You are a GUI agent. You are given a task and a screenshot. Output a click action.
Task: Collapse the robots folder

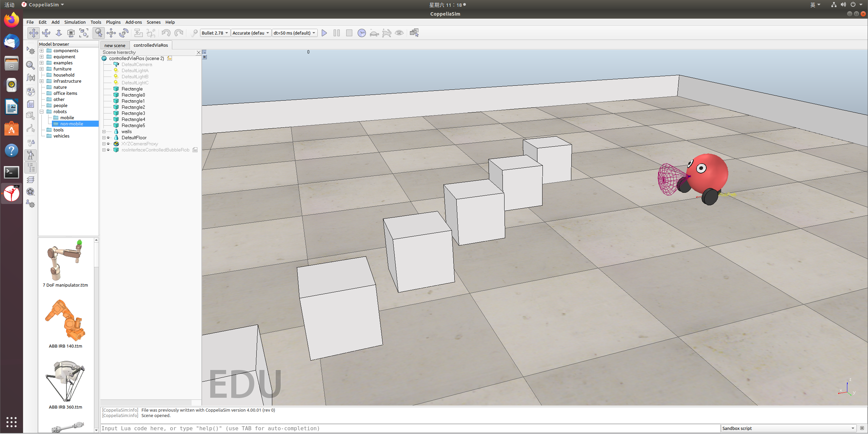[41, 112]
